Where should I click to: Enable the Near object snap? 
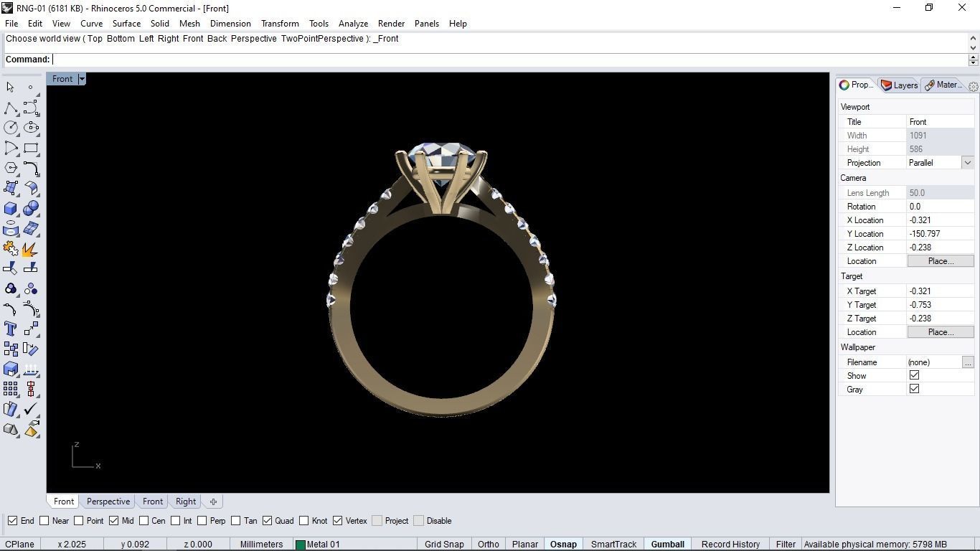coord(44,521)
